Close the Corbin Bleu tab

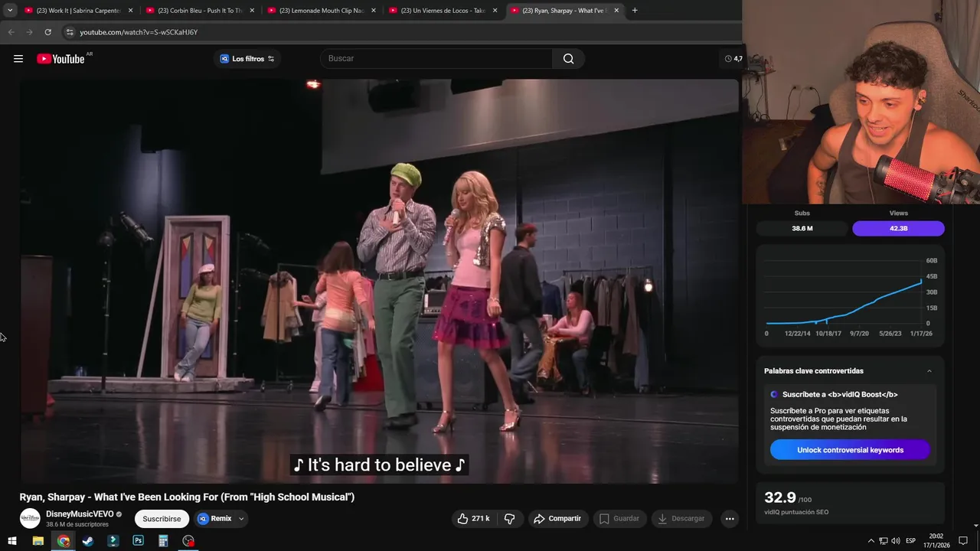point(252,11)
